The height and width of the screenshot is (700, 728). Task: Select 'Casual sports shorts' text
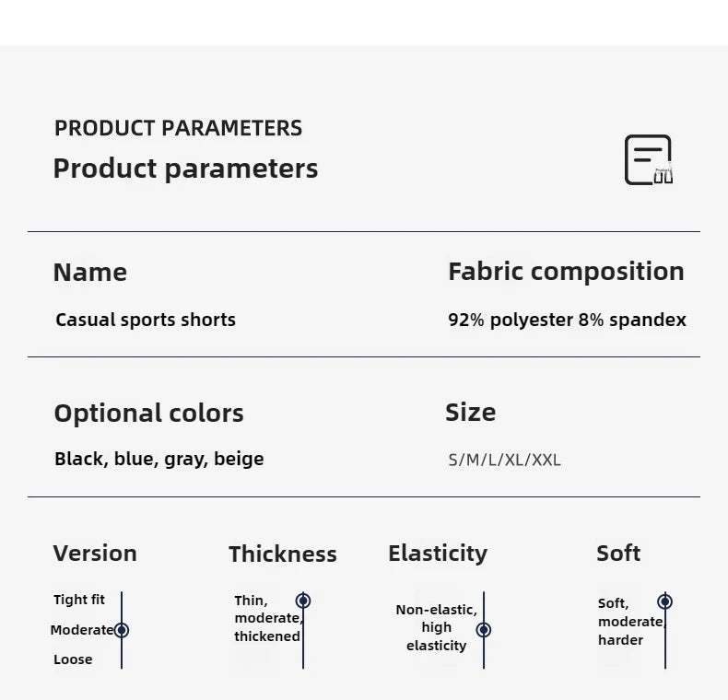(146, 320)
